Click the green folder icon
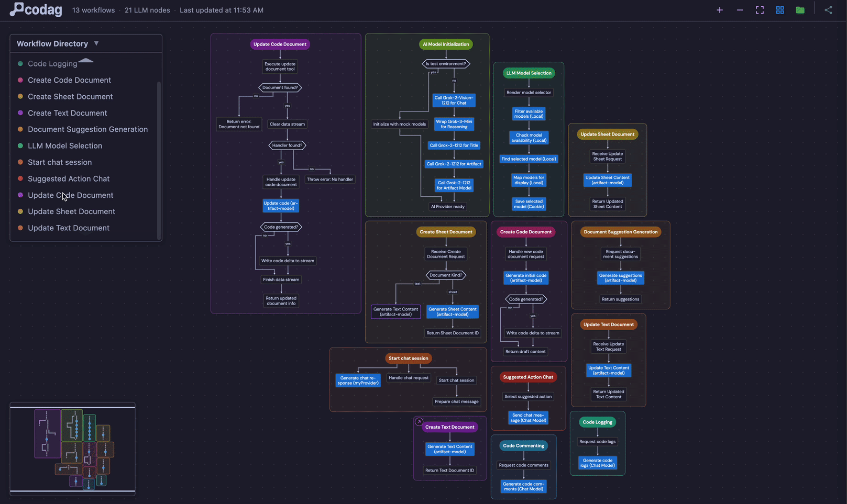 click(x=800, y=10)
